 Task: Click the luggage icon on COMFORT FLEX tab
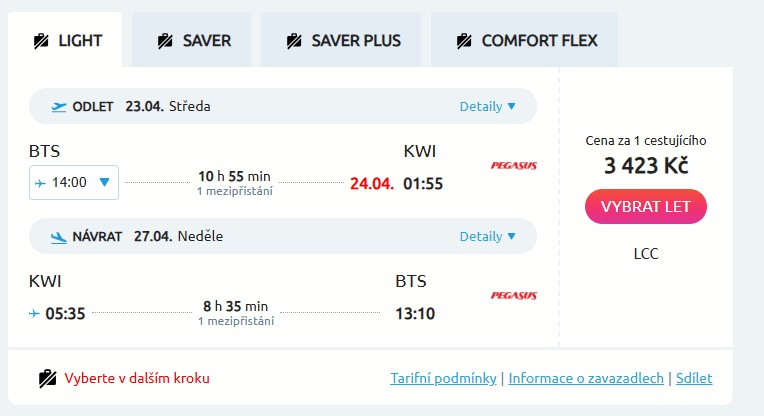(x=464, y=41)
